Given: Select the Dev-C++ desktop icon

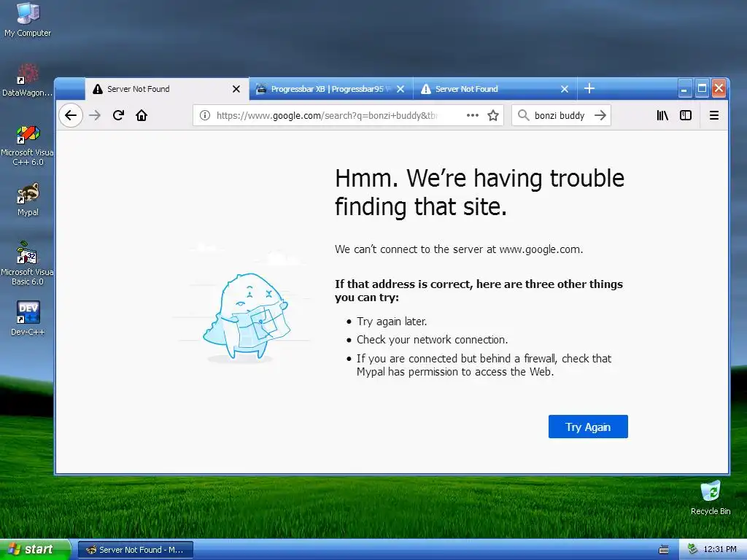Looking at the screenshot, I should [28, 318].
